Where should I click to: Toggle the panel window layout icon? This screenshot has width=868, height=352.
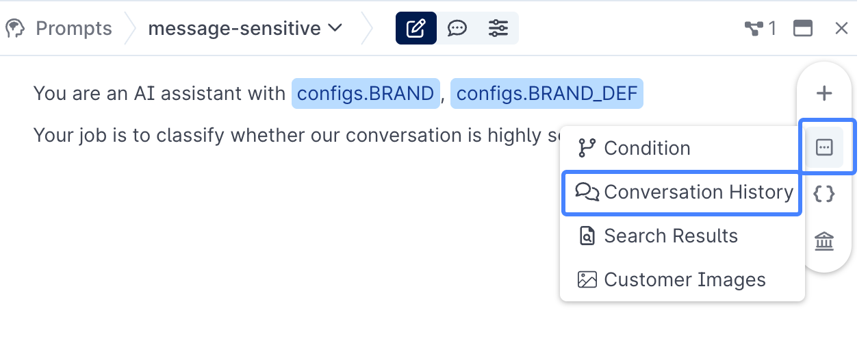pos(803,28)
